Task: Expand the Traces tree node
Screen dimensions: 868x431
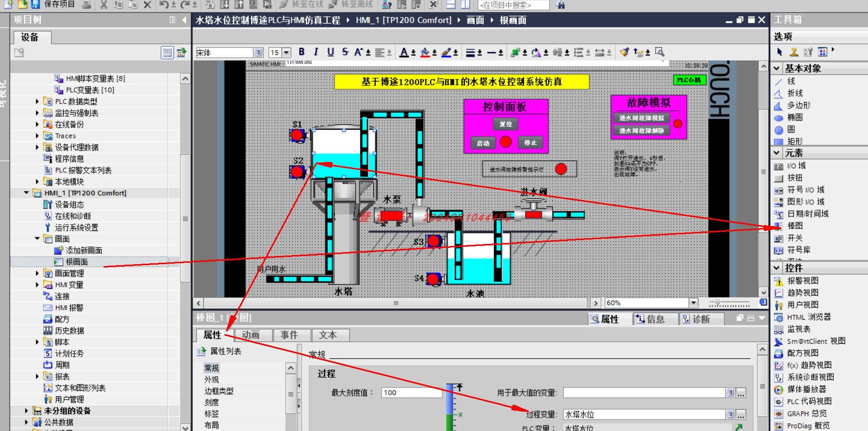Action: click(x=37, y=136)
